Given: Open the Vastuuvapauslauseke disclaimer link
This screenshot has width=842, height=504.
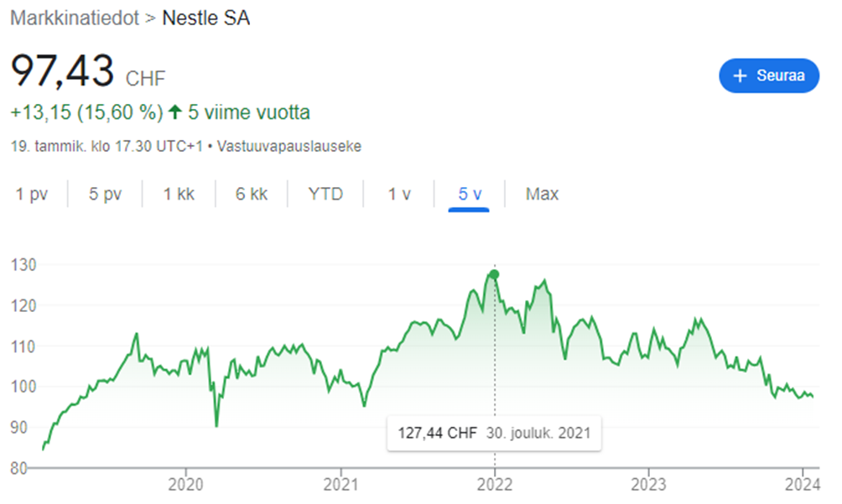Looking at the screenshot, I should 289,146.
